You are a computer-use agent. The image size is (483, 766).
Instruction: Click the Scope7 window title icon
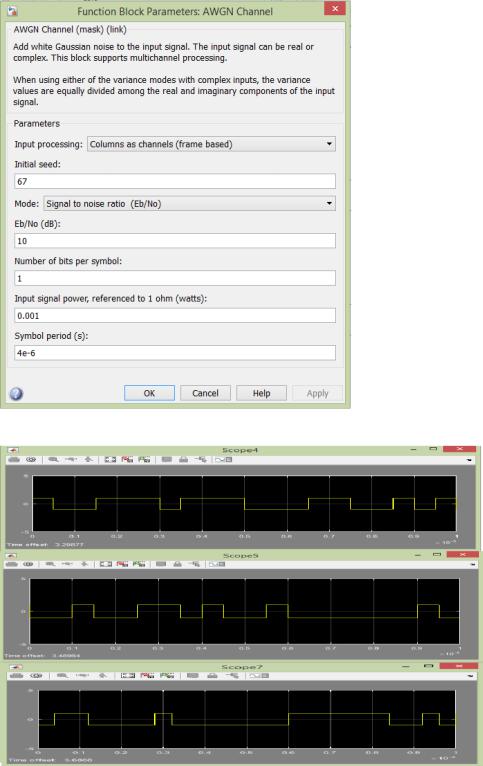(x=15, y=667)
